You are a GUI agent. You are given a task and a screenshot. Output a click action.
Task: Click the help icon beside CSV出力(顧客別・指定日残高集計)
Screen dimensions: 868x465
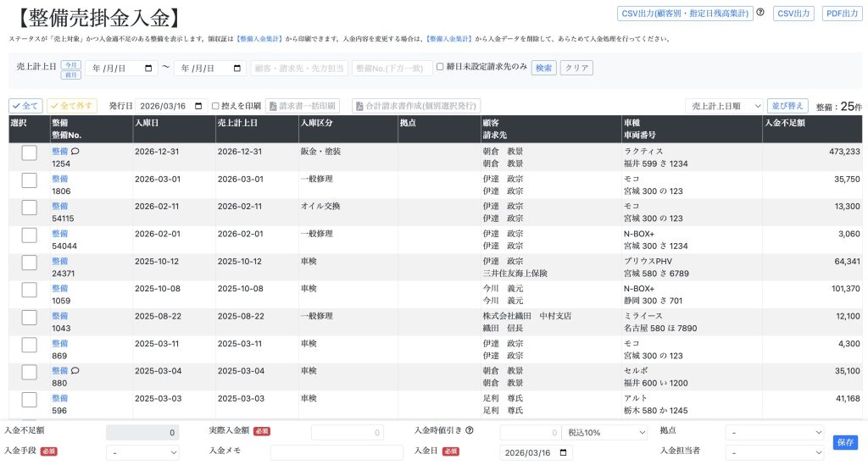pyautogui.click(x=760, y=13)
